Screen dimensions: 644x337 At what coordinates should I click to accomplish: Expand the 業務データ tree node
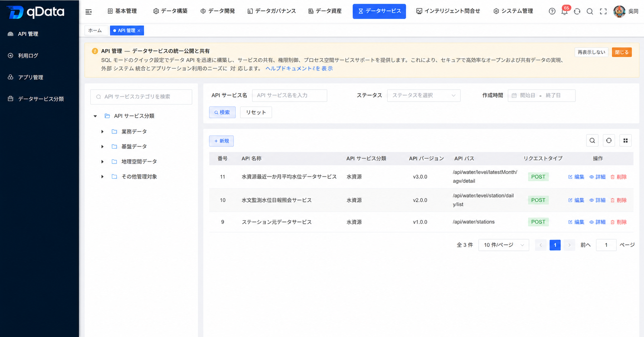pos(103,132)
